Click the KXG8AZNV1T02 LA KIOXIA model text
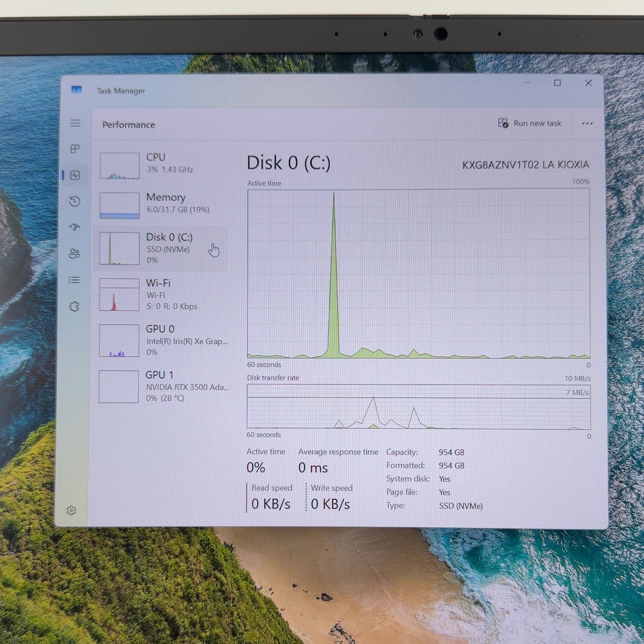Viewport: 644px width, 644px height. [526, 165]
